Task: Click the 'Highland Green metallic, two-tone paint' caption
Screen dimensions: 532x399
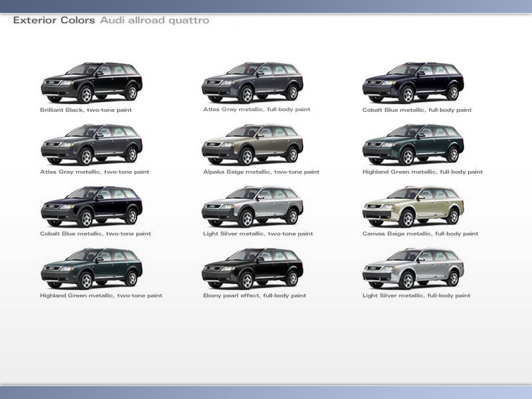Action: (x=101, y=296)
